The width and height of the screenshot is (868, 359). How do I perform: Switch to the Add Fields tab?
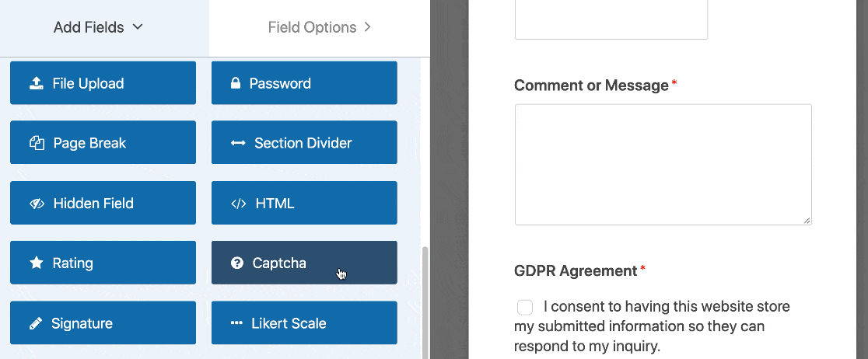pyautogui.click(x=89, y=27)
